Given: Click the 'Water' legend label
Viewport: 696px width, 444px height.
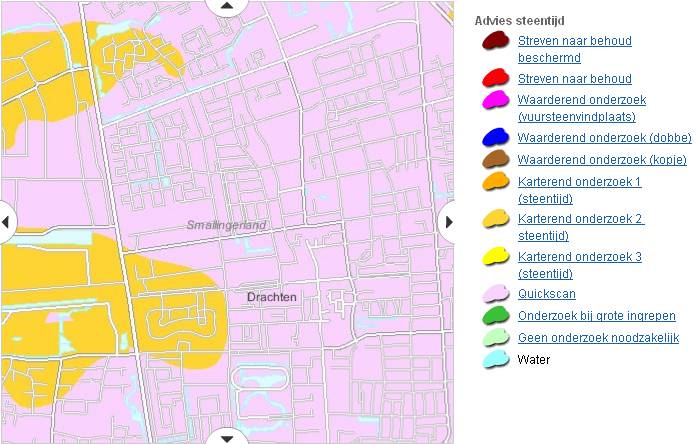Looking at the screenshot, I should (534, 359).
